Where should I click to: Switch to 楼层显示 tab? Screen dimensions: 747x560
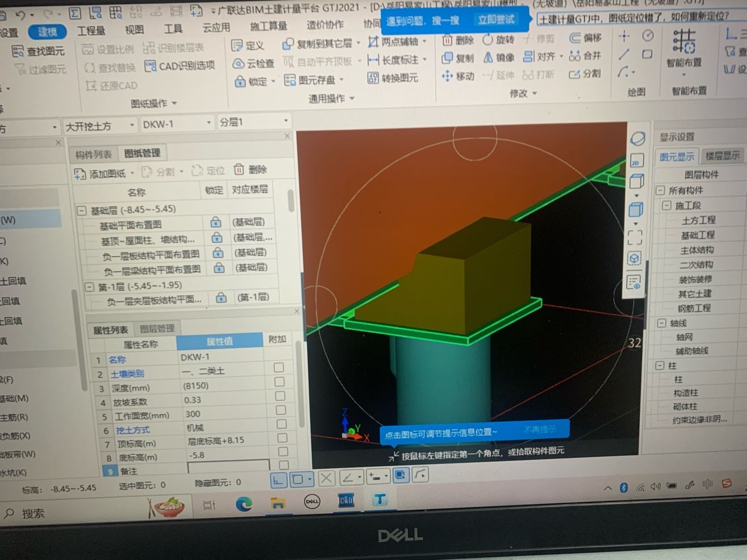click(x=723, y=156)
